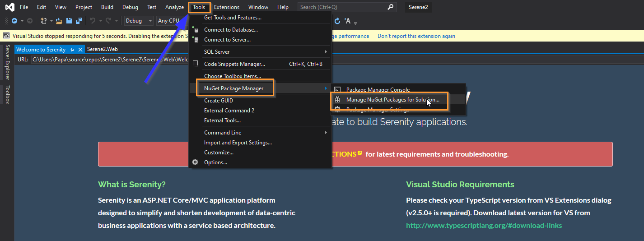Click the refresh icon in toolbar

pos(337,21)
